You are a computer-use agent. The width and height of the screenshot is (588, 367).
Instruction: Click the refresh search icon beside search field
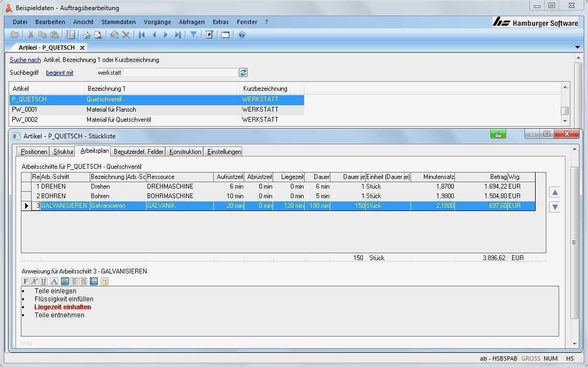pos(243,73)
